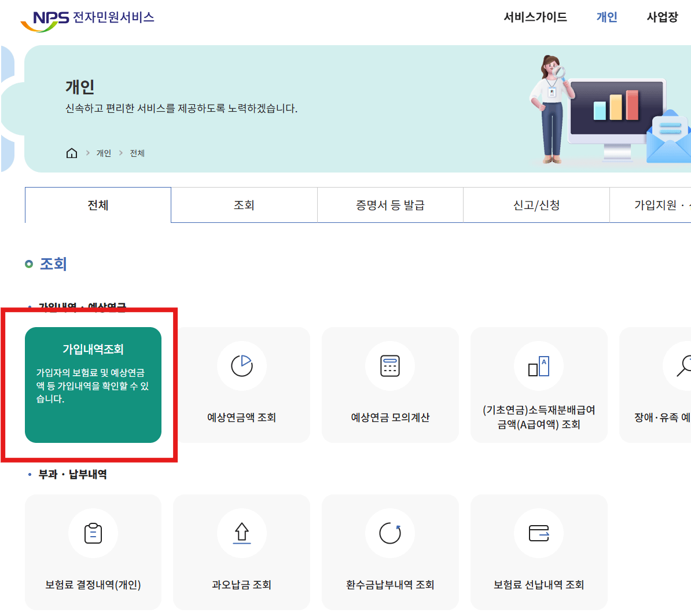Image resolution: width=691 pixels, height=616 pixels.
Task: Select the 개인 header navigation item
Action: tap(606, 18)
